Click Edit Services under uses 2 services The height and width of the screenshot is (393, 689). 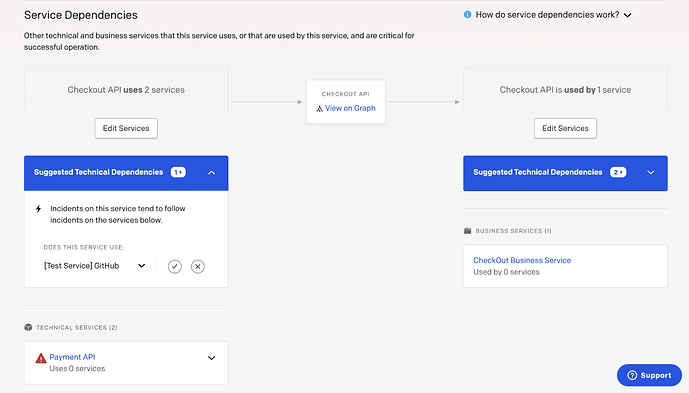click(x=126, y=128)
